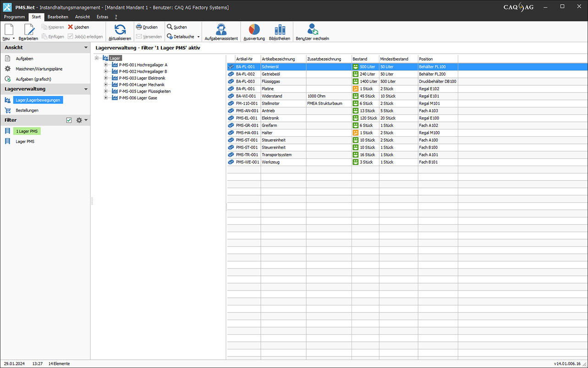Open Filter settings gear dropdown

point(82,120)
